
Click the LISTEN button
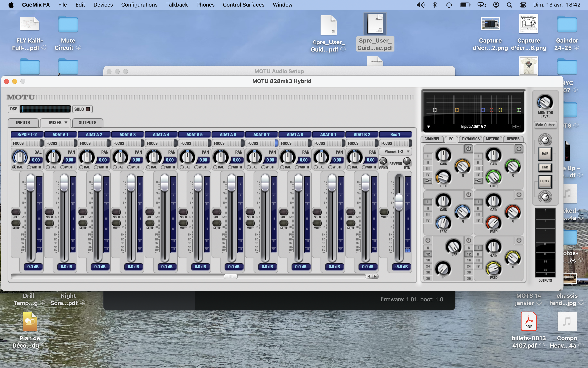(x=545, y=181)
